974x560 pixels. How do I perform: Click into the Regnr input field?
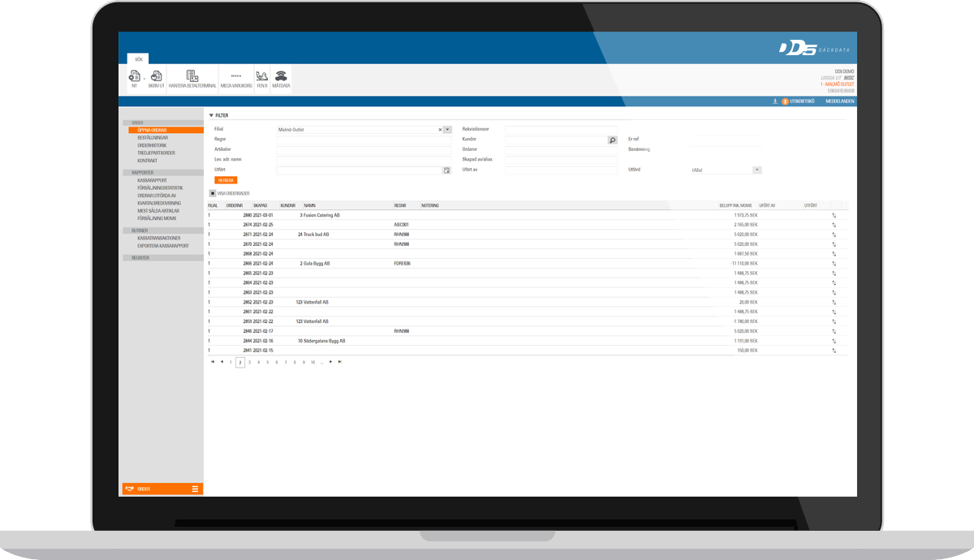pyautogui.click(x=363, y=140)
